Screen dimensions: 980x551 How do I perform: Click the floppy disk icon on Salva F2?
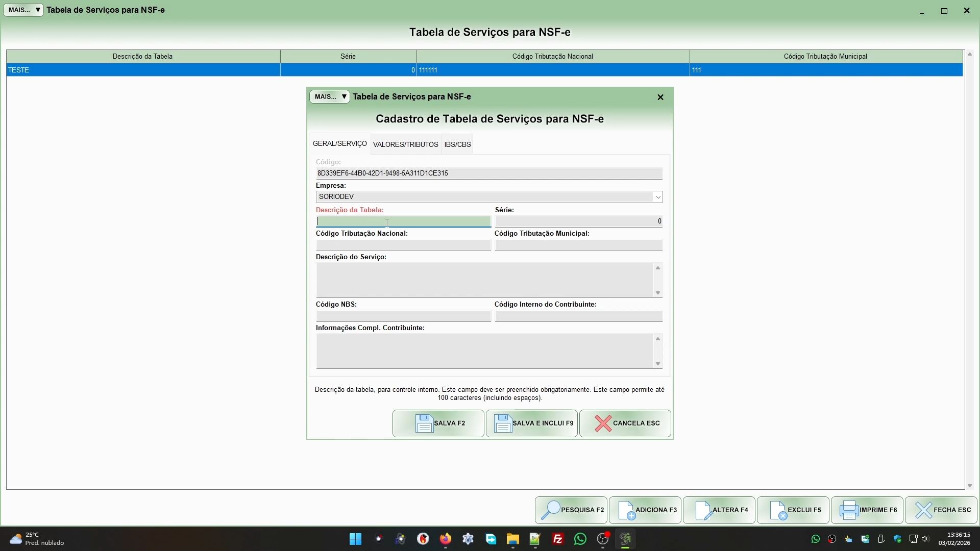tap(424, 423)
